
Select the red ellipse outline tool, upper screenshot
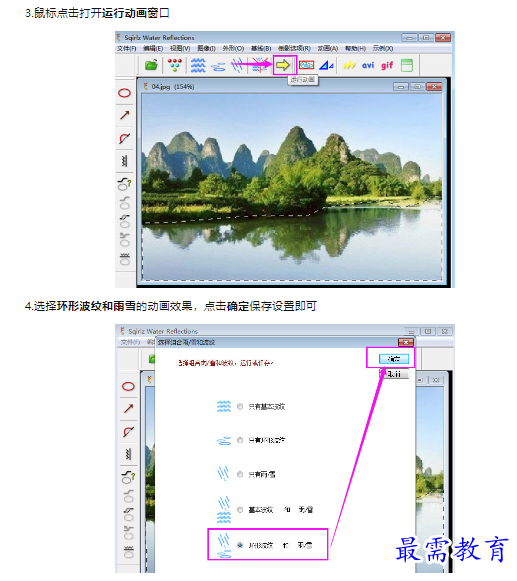(x=125, y=93)
